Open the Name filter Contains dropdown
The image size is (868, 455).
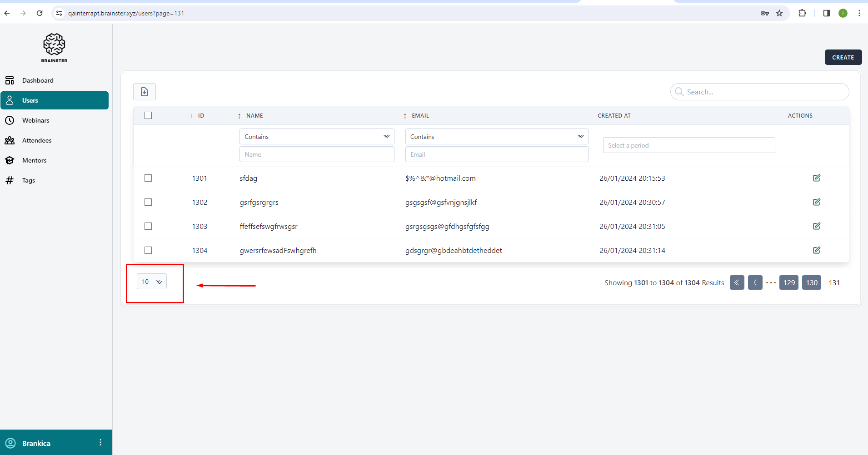click(316, 137)
